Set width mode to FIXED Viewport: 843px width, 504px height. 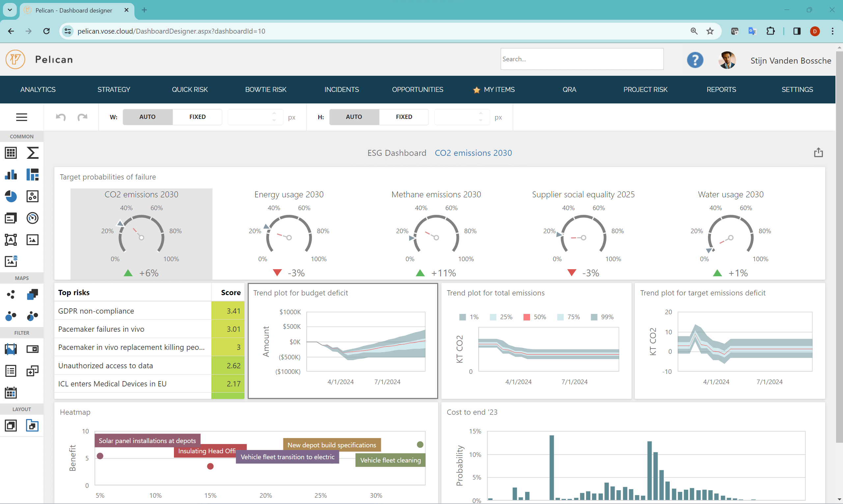(197, 117)
